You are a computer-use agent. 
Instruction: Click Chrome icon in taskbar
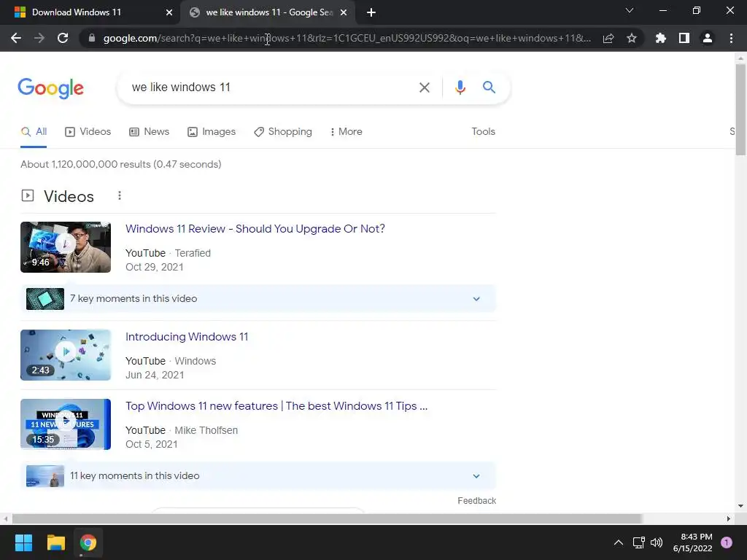click(88, 542)
